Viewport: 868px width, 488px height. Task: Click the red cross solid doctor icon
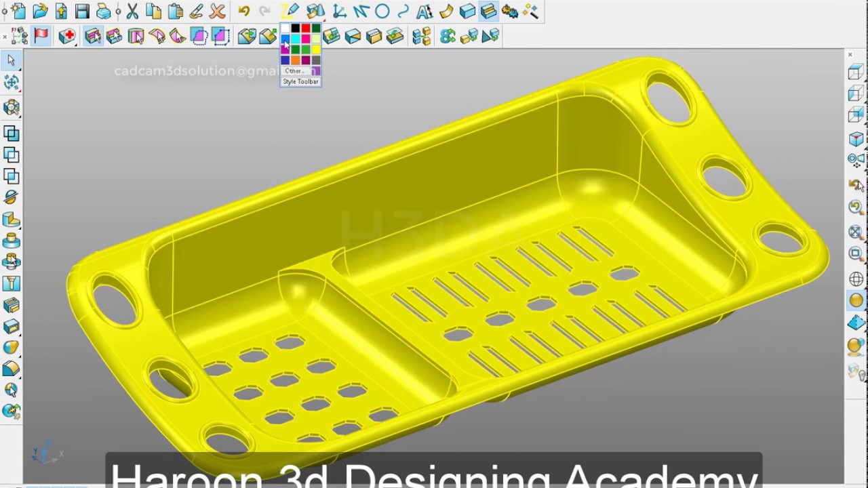[66, 36]
